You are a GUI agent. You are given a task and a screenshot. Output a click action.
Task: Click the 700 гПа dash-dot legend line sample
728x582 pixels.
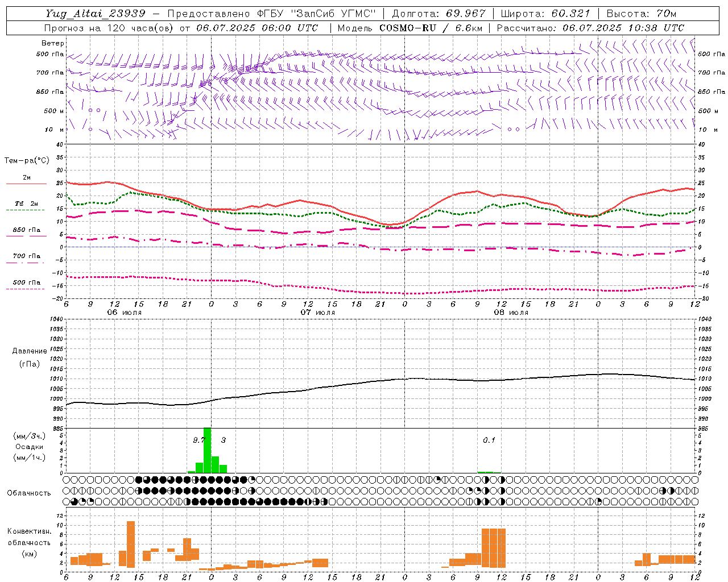[x=26, y=263]
